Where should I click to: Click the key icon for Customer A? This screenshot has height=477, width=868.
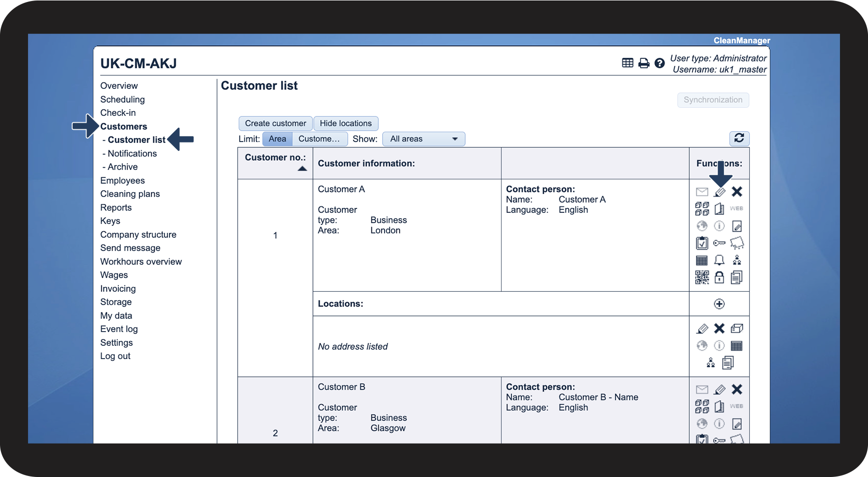pos(719,243)
